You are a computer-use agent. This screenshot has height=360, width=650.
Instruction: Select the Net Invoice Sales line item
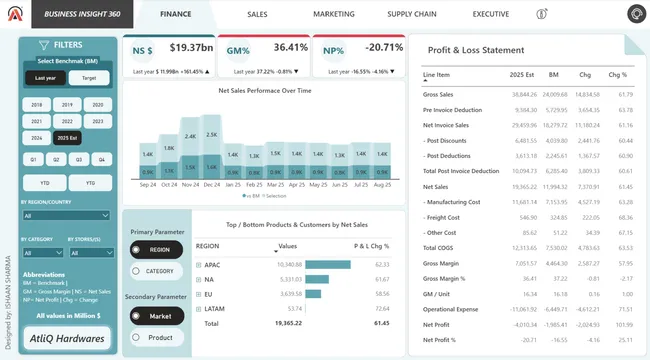click(446, 125)
